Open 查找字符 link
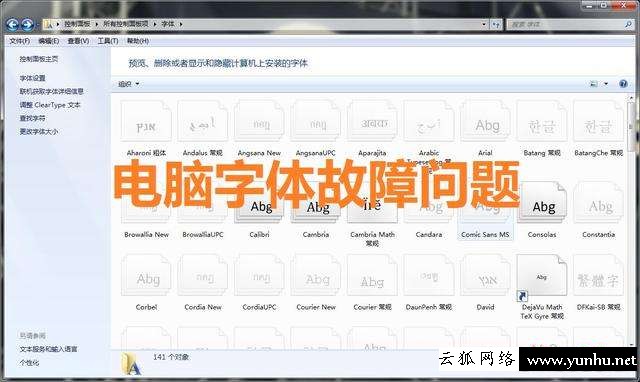640x382 pixels. [x=32, y=118]
